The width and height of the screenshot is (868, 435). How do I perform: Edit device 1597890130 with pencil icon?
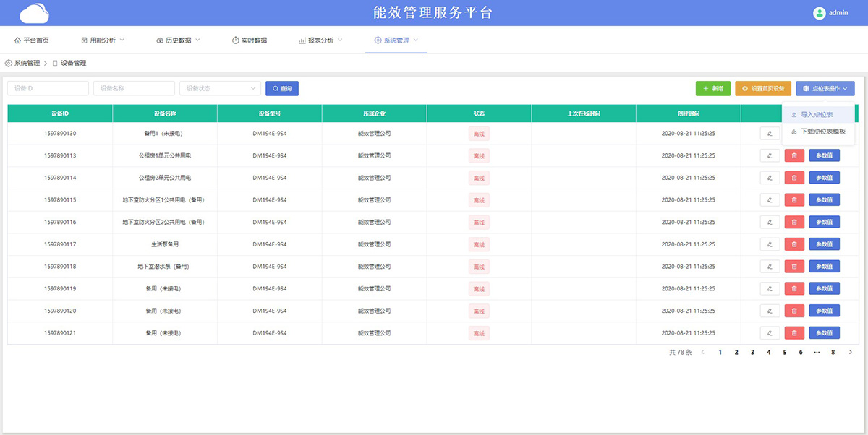coord(770,133)
